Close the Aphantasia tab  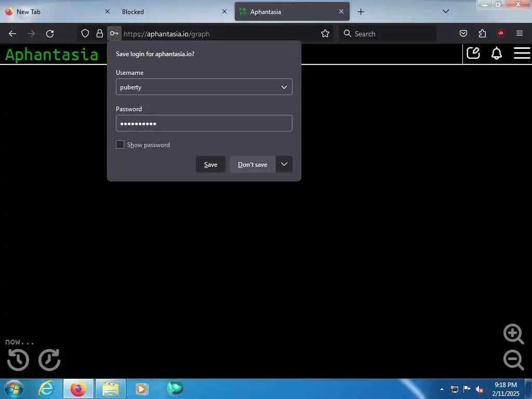(341, 11)
